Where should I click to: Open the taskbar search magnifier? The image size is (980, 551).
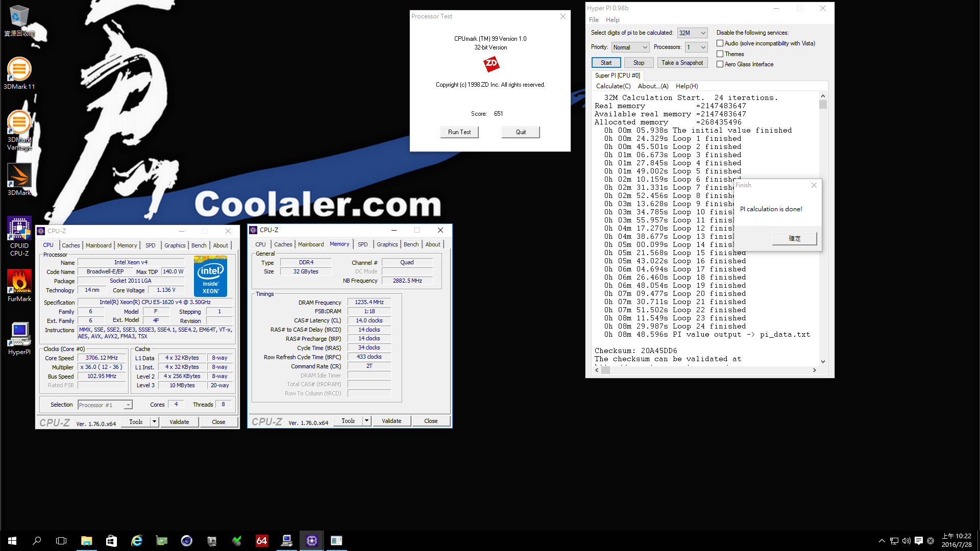point(37,541)
